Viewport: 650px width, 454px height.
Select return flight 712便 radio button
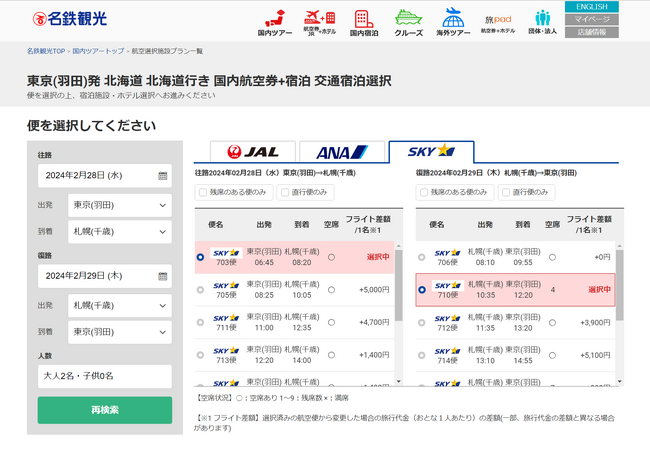(x=422, y=323)
